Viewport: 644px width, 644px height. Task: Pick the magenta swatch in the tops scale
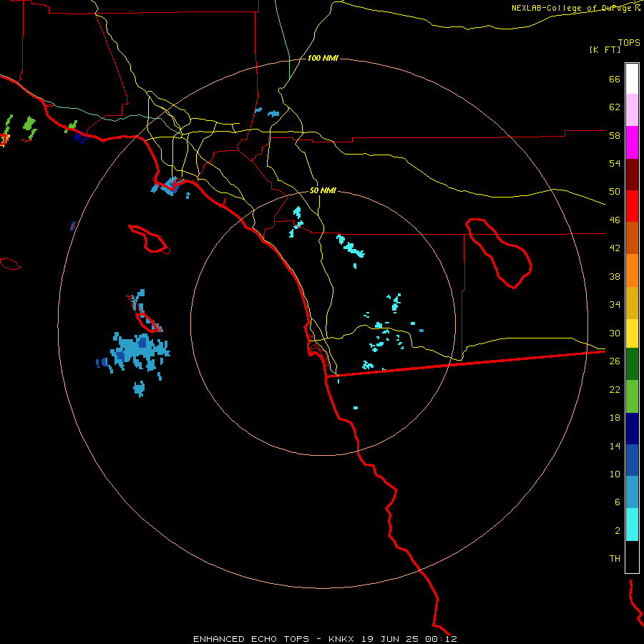632,142
